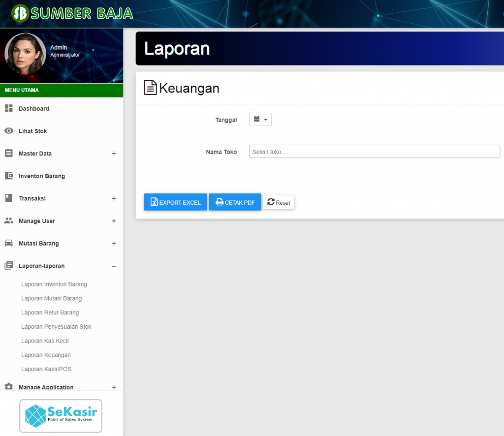Open Laporan Keuangan report
504x436 pixels.
46,355
